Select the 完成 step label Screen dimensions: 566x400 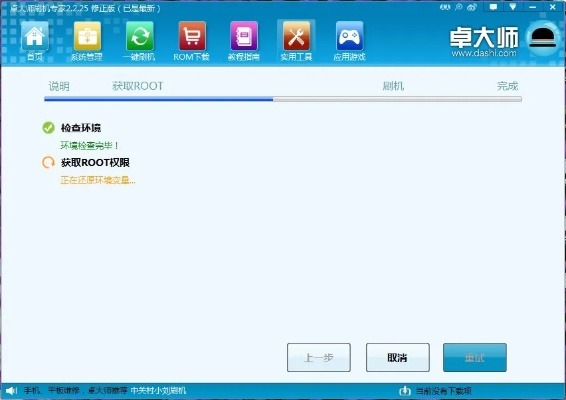[x=507, y=86]
